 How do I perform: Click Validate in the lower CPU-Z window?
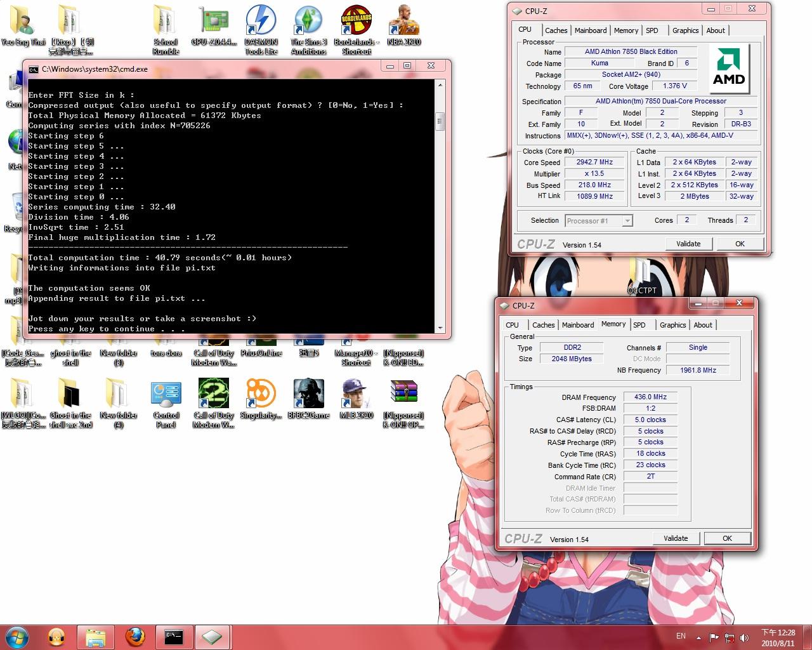(x=676, y=538)
